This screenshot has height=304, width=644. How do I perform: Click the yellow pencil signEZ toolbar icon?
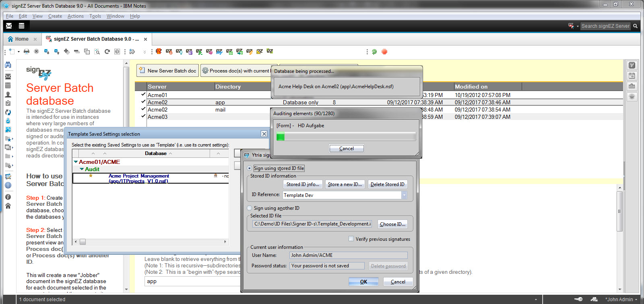(x=260, y=52)
